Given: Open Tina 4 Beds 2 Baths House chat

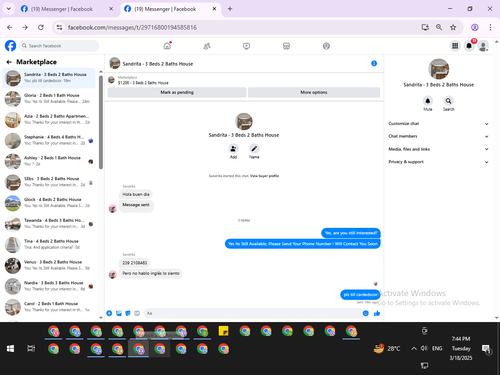Looking at the screenshot, I should pyautogui.click(x=49, y=245).
